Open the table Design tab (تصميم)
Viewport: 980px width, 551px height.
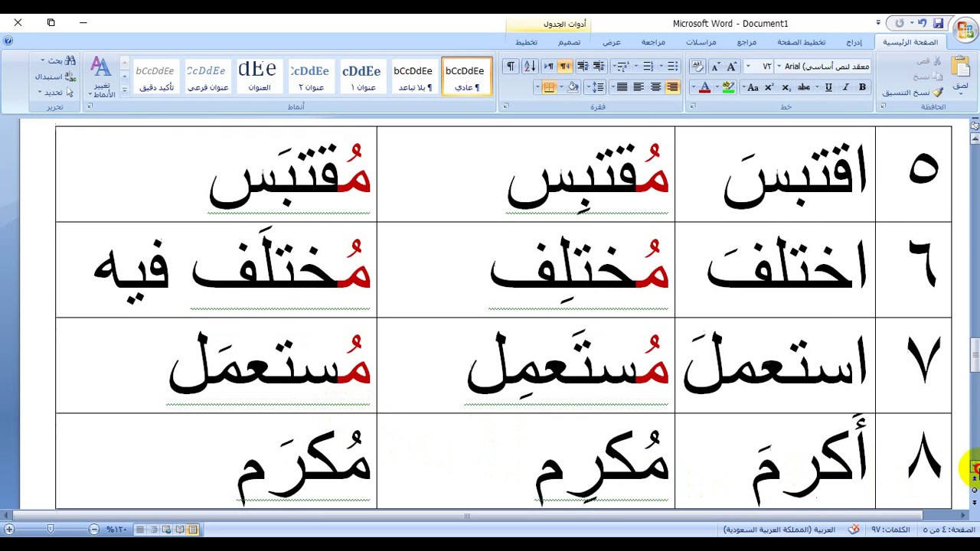click(569, 42)
